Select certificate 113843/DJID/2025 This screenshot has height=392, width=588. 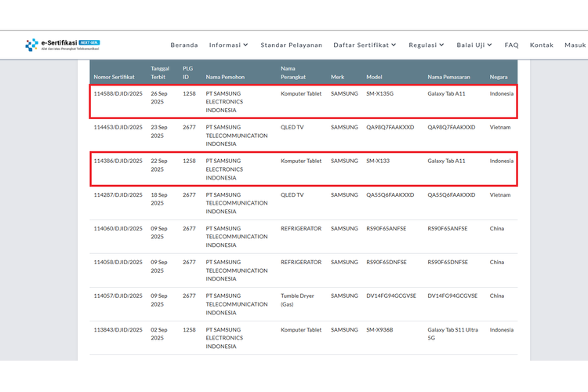click(118, 330)
